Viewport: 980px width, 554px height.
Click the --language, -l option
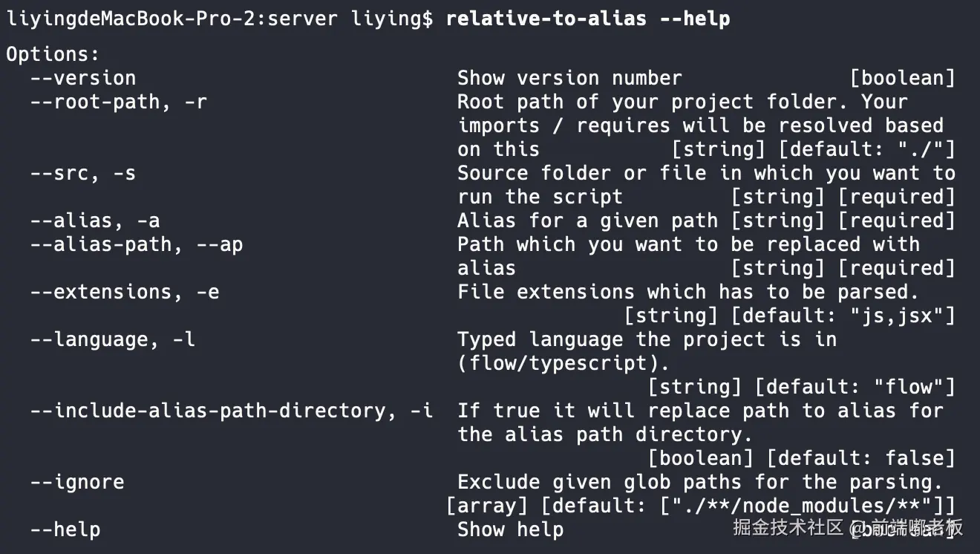pyautogui.click(x=112, y=339)
